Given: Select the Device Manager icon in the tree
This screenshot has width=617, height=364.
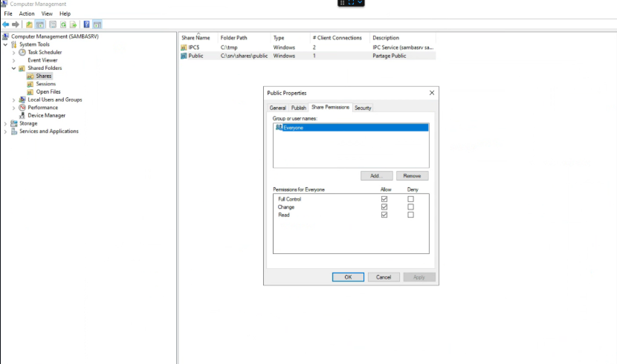Looking at the screenshot, I should (23, 116).
